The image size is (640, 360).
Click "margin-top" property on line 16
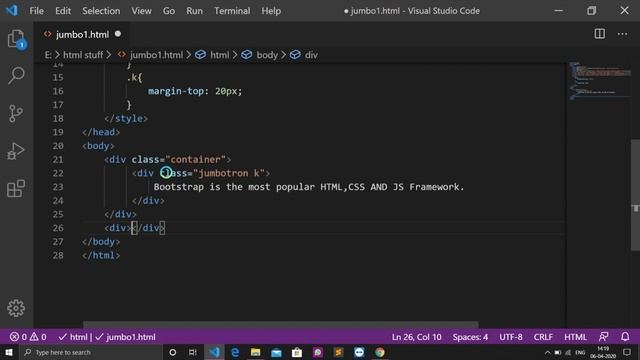(x=176, y=91)
